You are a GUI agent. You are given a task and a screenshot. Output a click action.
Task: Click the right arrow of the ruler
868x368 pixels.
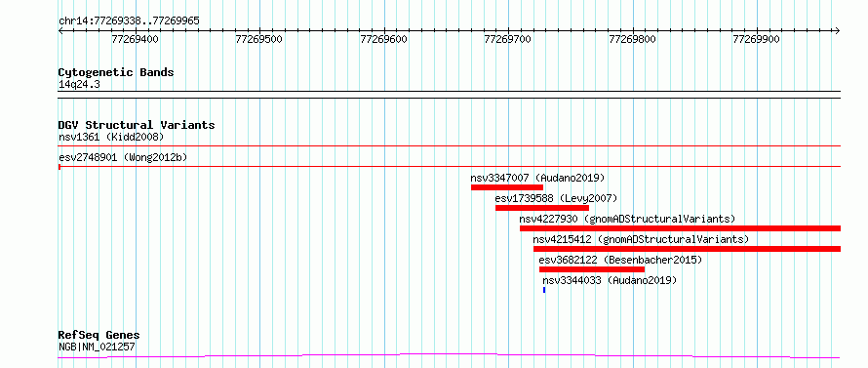click(x=837, y=31)
